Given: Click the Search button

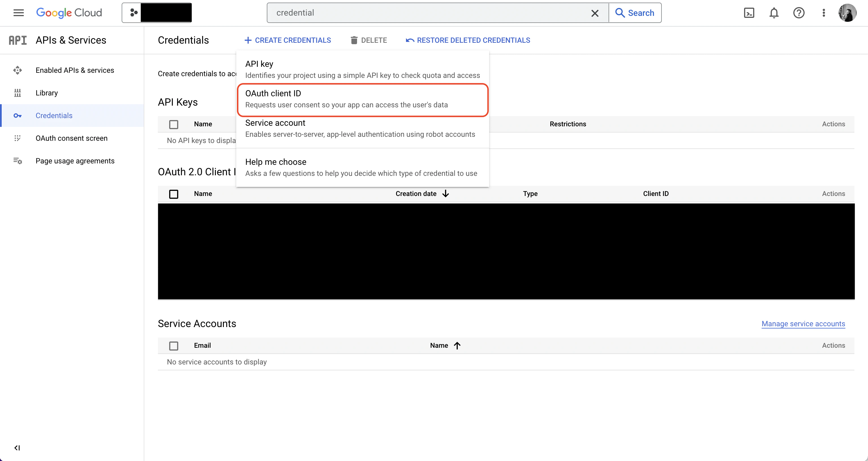Looking at the screenshot, I should point(635,12).
